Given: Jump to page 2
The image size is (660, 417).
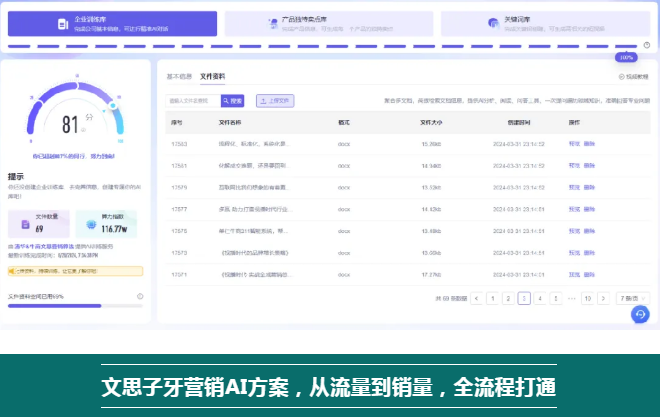Looking at the screenshot, I should point(508,298).
